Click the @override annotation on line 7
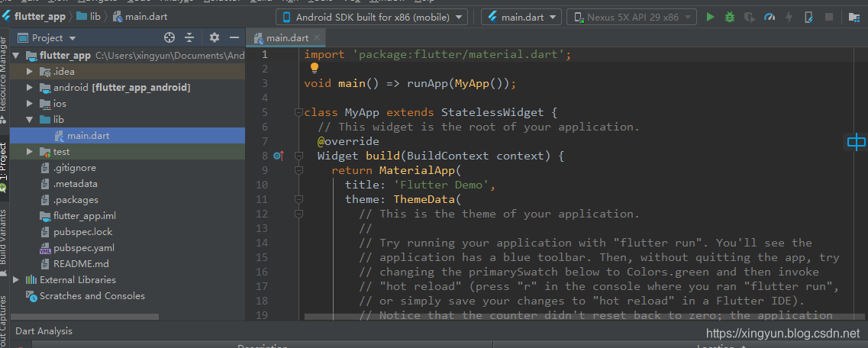 point(348,141)
